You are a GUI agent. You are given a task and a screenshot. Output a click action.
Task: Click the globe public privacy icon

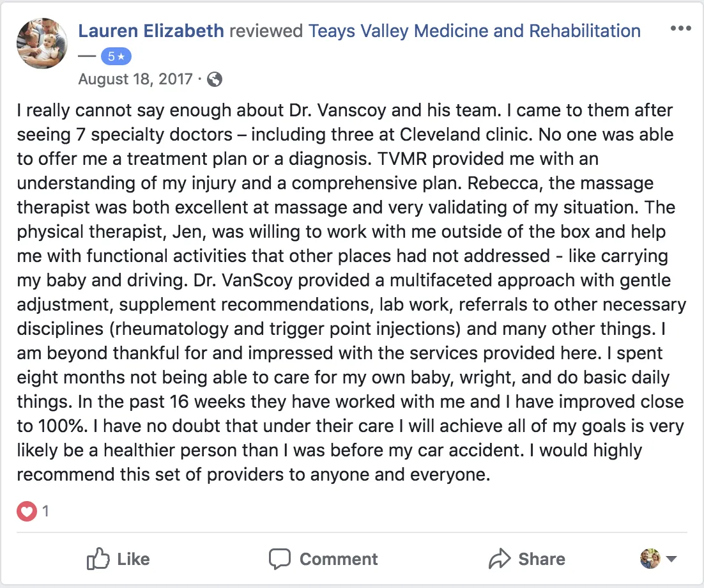(x=215, y=79)
